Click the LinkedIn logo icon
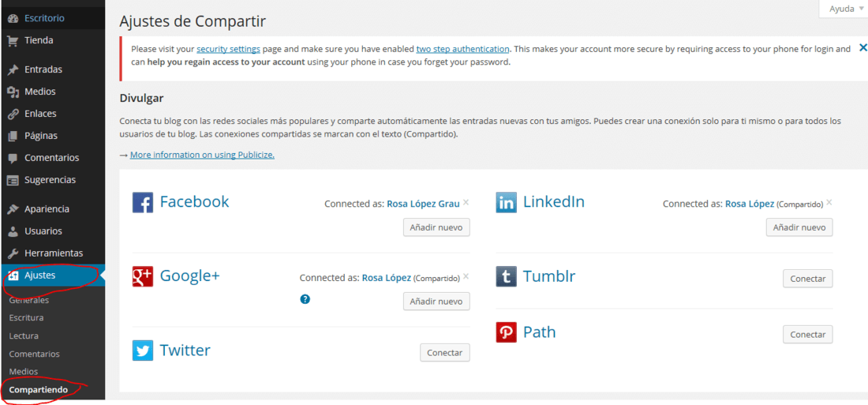 click(x=506, y=202)
